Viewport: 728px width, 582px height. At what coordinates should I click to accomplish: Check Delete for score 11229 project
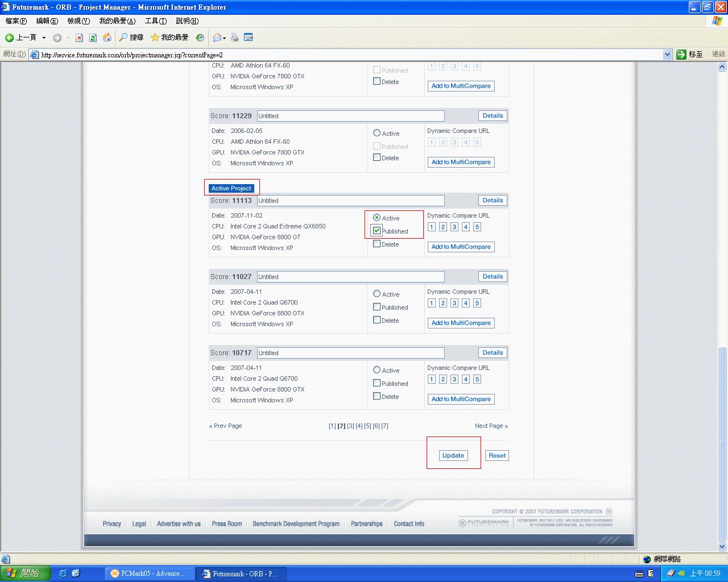(x=377, y=157)
